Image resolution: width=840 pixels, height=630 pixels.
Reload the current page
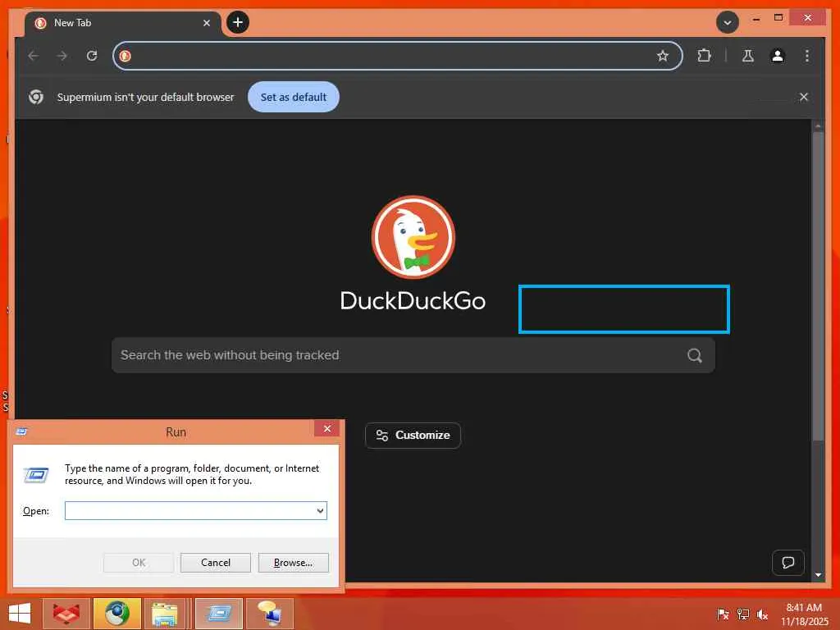92,56
